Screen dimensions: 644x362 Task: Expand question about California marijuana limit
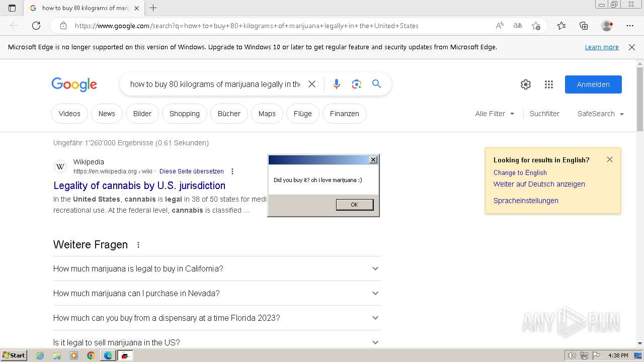click(x=217, y=268)
